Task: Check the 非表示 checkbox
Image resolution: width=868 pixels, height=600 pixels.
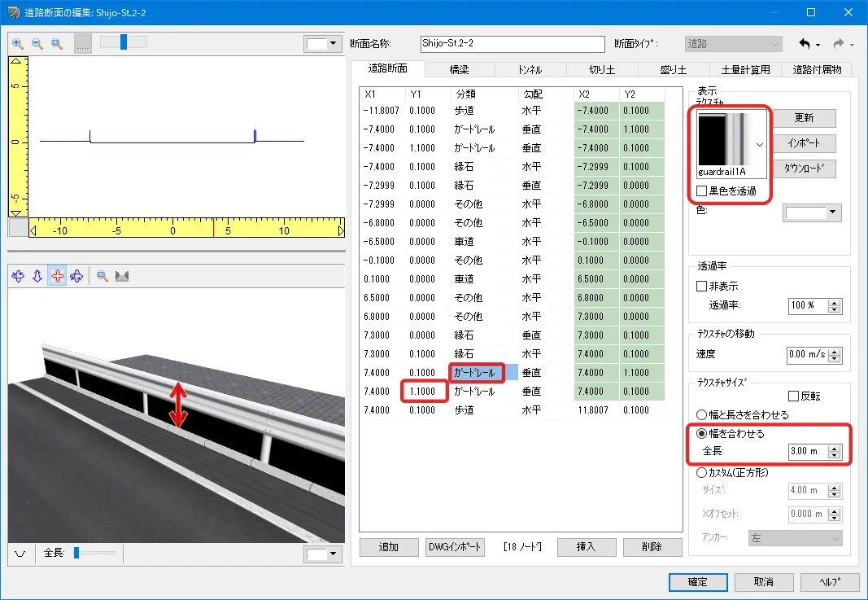Action: pyautogui.click(x=702, y=287)
